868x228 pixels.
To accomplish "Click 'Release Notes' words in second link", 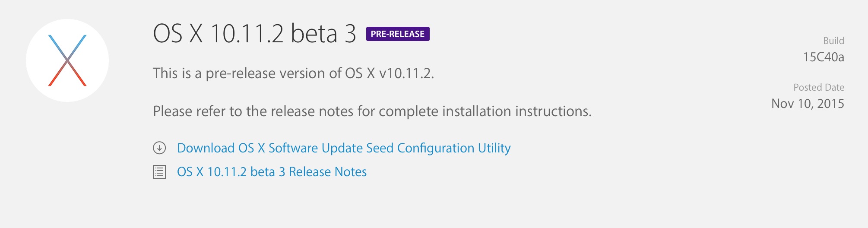I will click(x=328, y=172).
